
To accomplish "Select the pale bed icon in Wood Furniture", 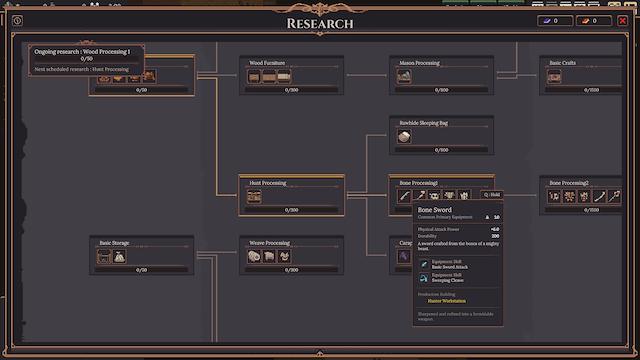I will point(284,76).
